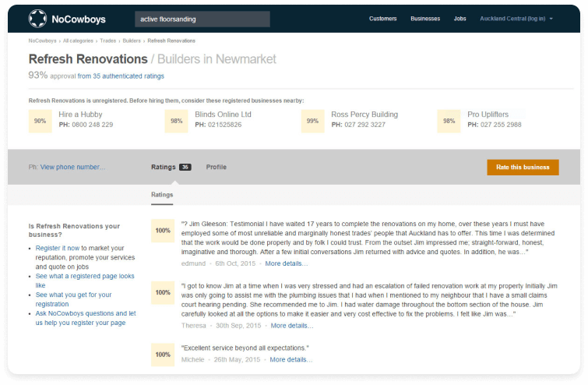
Task: Open See what you get for your registration
Action: pyautogui.click(x=73, y=299)
